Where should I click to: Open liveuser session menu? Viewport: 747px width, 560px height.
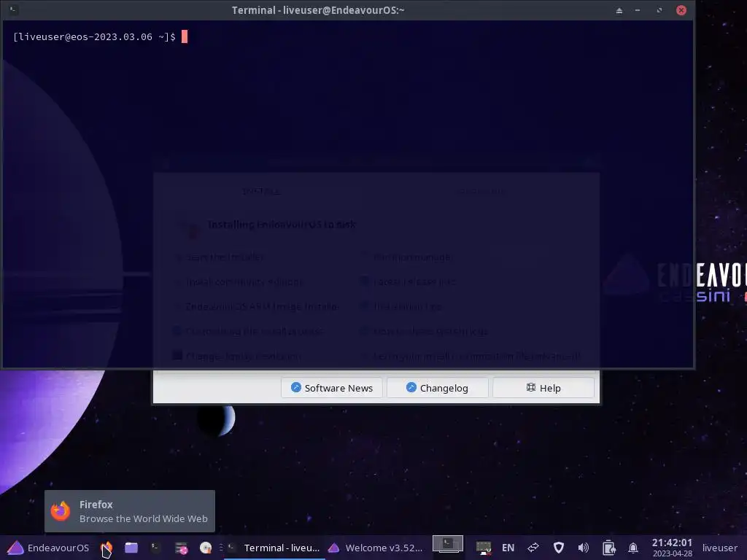[720, 548]
